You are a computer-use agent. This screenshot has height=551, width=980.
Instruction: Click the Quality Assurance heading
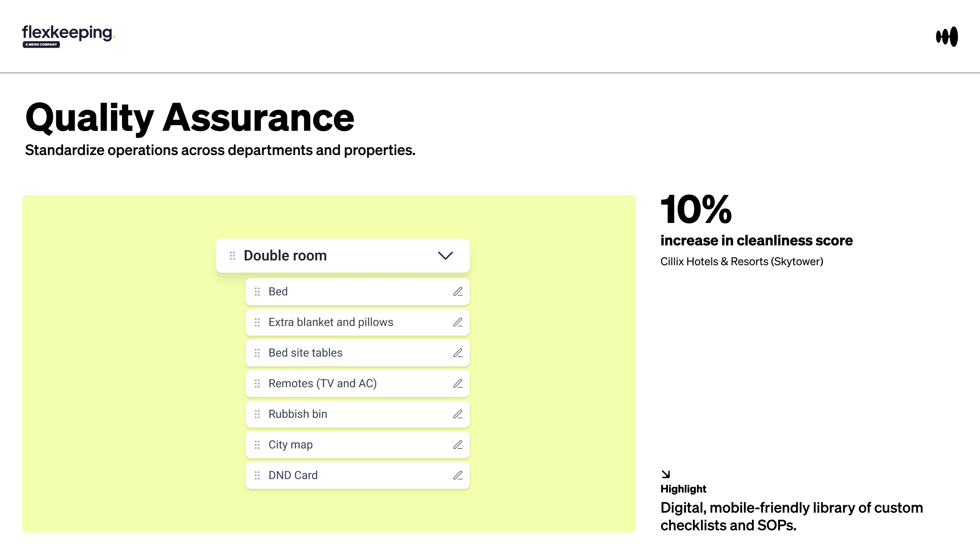[x=189, y=118]
